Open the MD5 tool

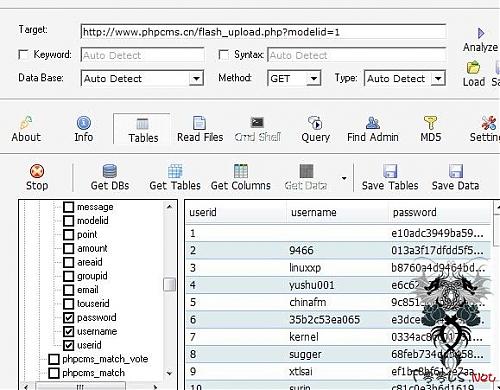(x=430, y=123)
